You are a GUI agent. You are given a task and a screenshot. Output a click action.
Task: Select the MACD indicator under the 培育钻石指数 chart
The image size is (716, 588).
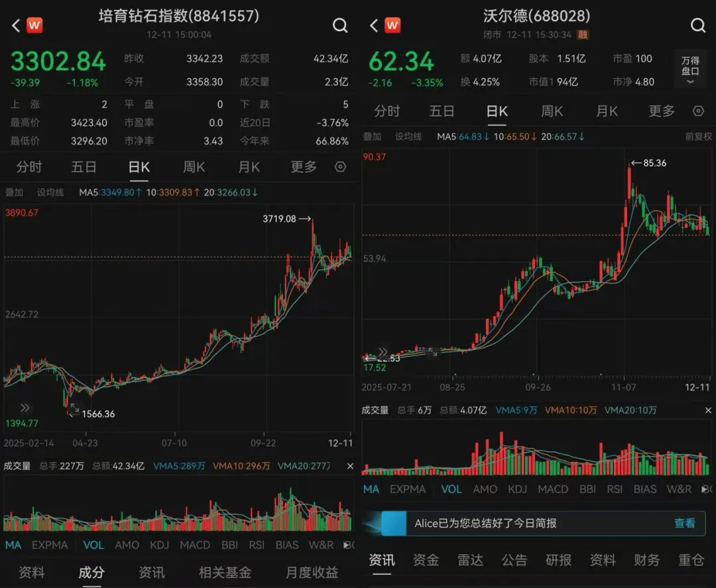pyautogui.click(x=195, y=545)
